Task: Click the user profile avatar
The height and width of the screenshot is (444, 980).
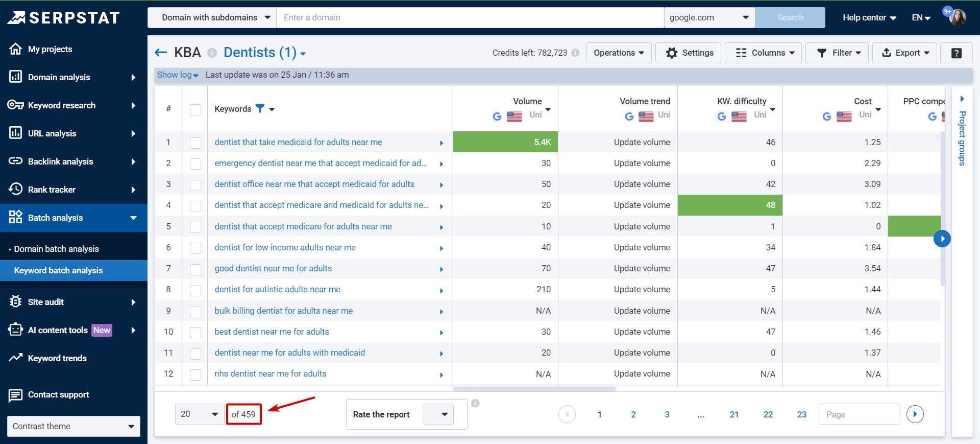Action: 958,17
